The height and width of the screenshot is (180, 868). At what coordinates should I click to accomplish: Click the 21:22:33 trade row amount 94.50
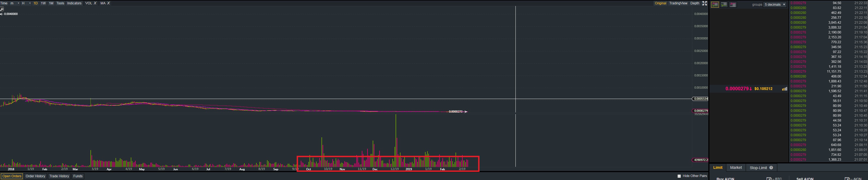pos(837,3)
